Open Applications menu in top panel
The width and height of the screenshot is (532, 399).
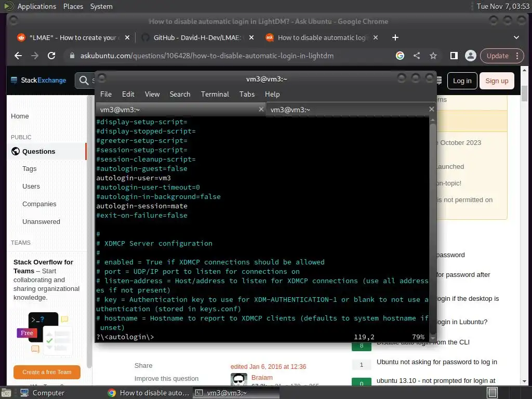tap(37, 6)
